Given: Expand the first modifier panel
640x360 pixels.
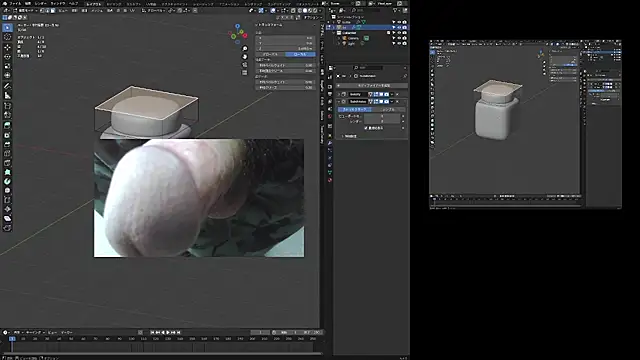Looking at the screenshot, I should click(x=339, y=94).
